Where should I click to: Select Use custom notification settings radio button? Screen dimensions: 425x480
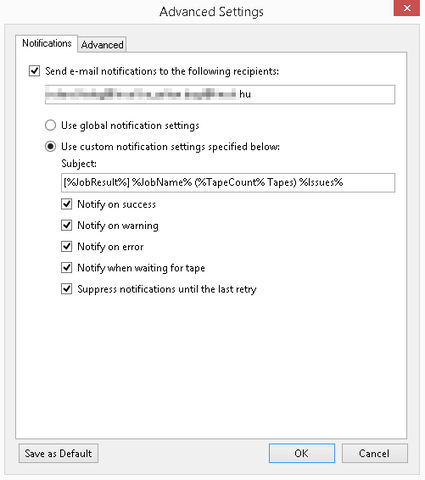tap(50, 146)
